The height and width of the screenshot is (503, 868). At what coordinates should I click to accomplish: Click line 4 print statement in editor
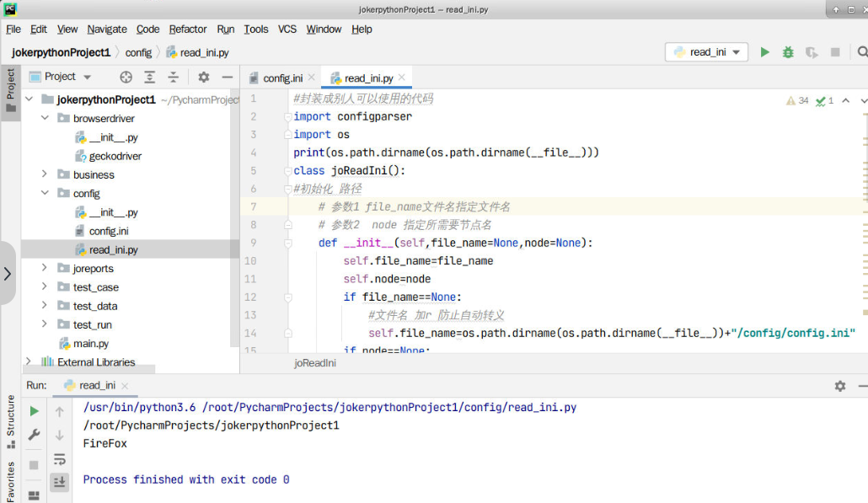pos(446,153)
